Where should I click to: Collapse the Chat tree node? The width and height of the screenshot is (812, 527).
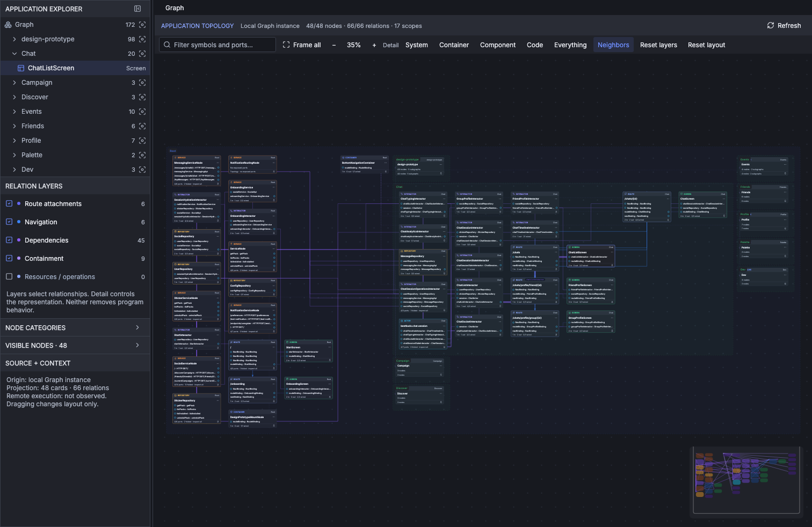coord(15,54)
